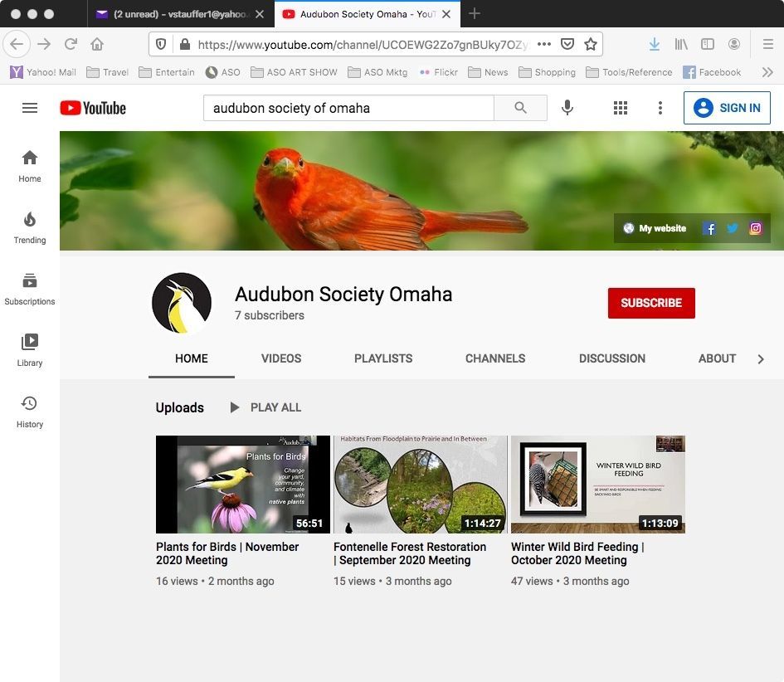784x682 pixels.
Task: Switch to the VIDEOS tab
Action: pos(281,358)
